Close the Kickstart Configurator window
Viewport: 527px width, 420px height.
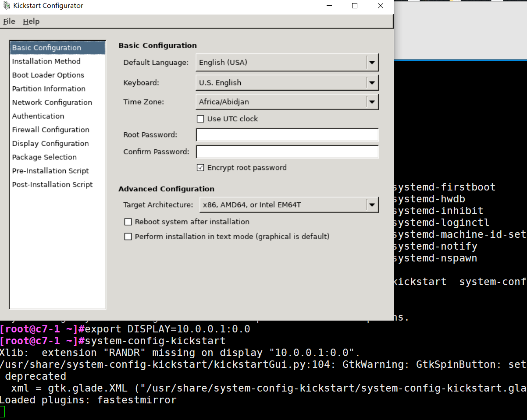(380, 6)
